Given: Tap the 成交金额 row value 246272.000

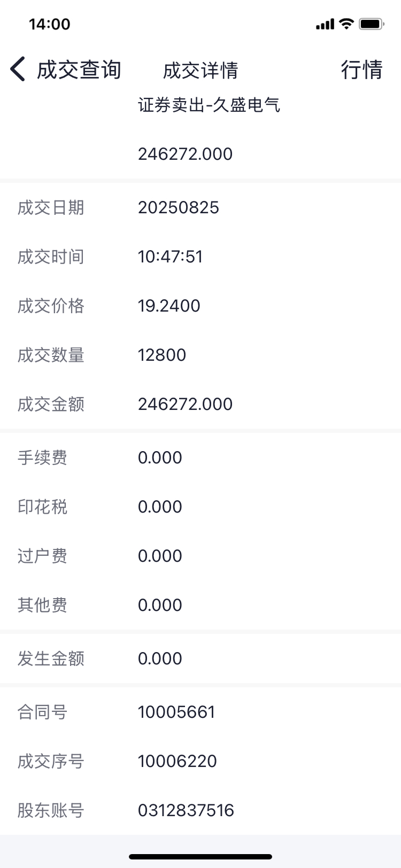Looking at the screenshot, I should point(185,404).
